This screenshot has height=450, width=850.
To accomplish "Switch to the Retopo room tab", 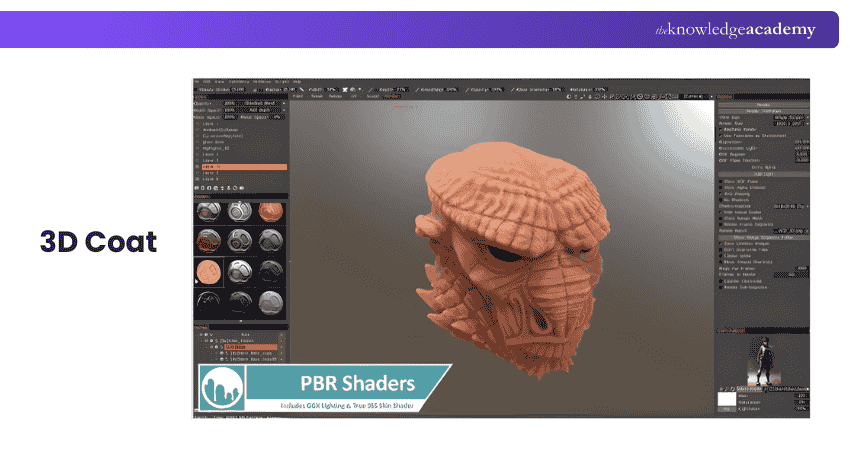I will 336,96.
